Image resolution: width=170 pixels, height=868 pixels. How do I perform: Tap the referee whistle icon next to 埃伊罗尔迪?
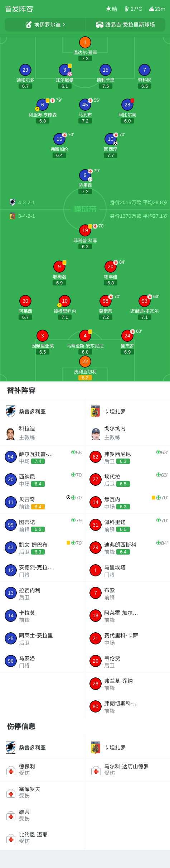[29, 25]
